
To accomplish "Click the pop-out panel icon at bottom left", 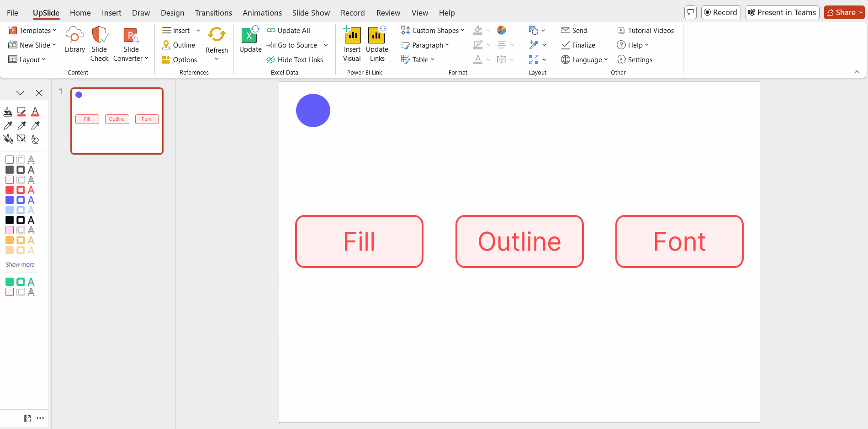I will click(x=27, y=418).
